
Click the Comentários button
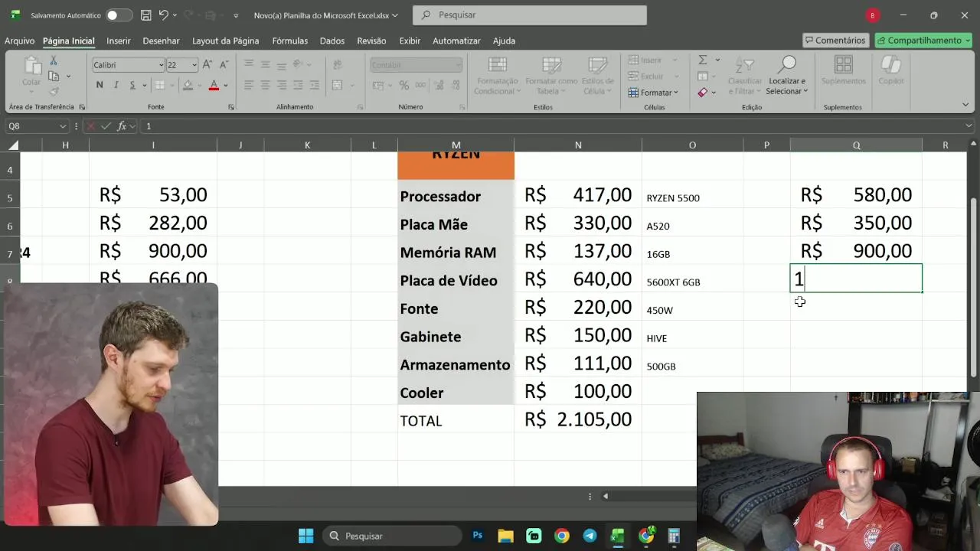(x=835, y=41)
